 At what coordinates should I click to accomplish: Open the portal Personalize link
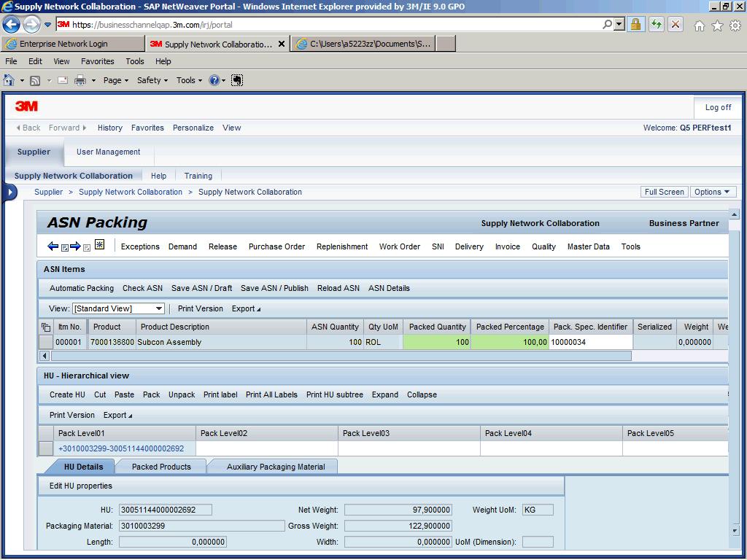tap(193, 128)
